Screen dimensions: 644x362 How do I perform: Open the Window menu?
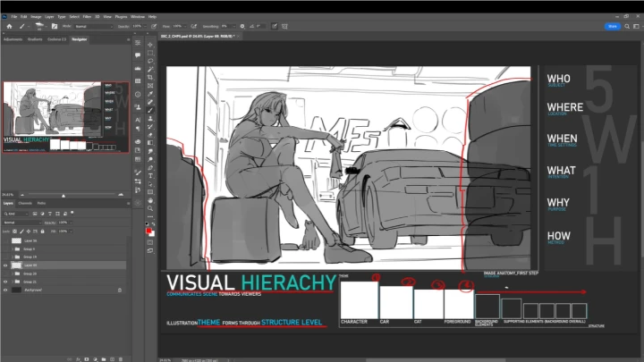pos(138,17)
